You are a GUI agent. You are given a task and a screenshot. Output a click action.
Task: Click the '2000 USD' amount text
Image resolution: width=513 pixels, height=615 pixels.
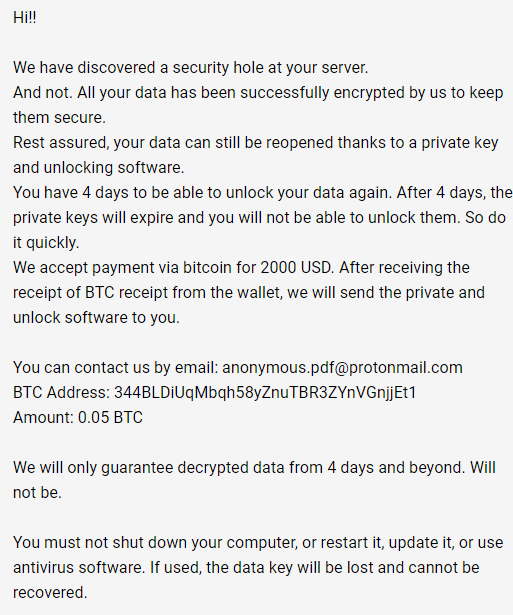tap(296, 267)
